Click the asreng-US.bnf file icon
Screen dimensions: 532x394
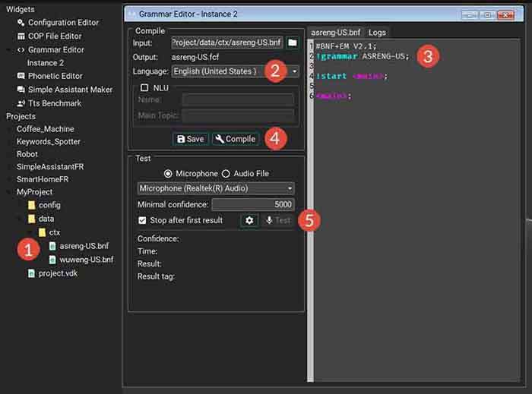(52, 246)
